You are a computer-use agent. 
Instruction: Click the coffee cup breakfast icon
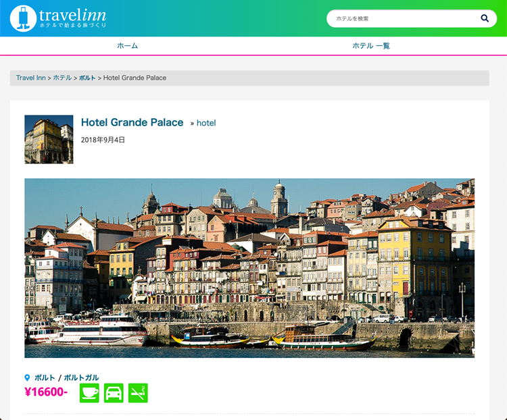(x=89, y=393)
